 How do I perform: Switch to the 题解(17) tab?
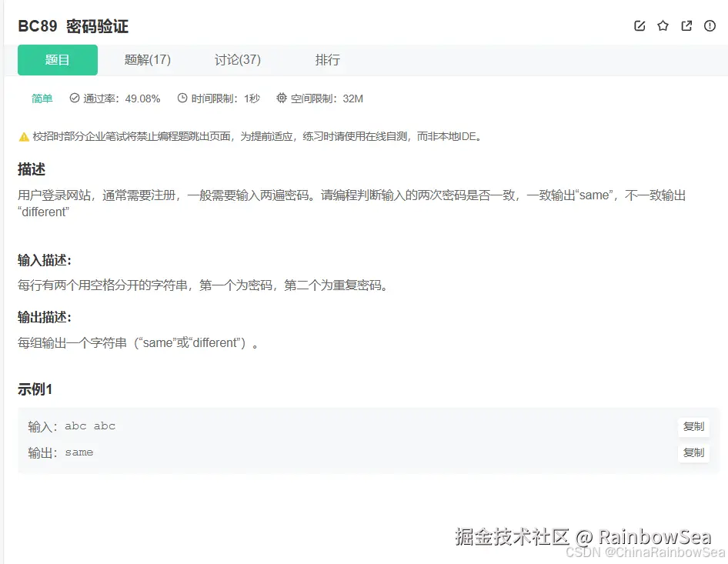[146, 59]
